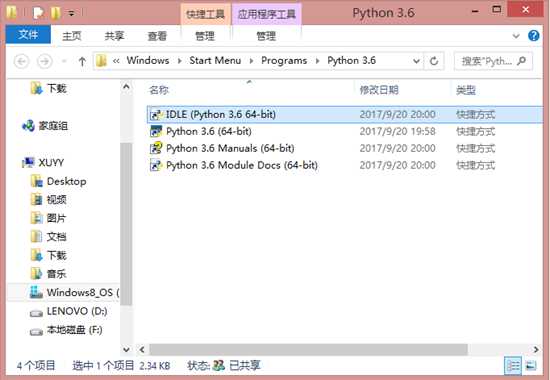The height and width of the screenshot is (380, 550).
Task: Expand the arrow after Start Menu breadcrumb
Action: 251,61
